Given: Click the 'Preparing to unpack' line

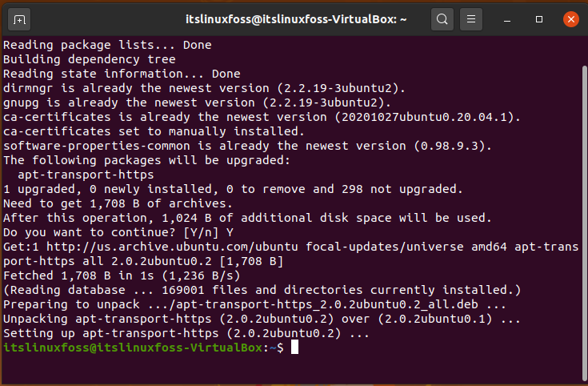Looking at the screenshot, I should click(x=254, y=304).
